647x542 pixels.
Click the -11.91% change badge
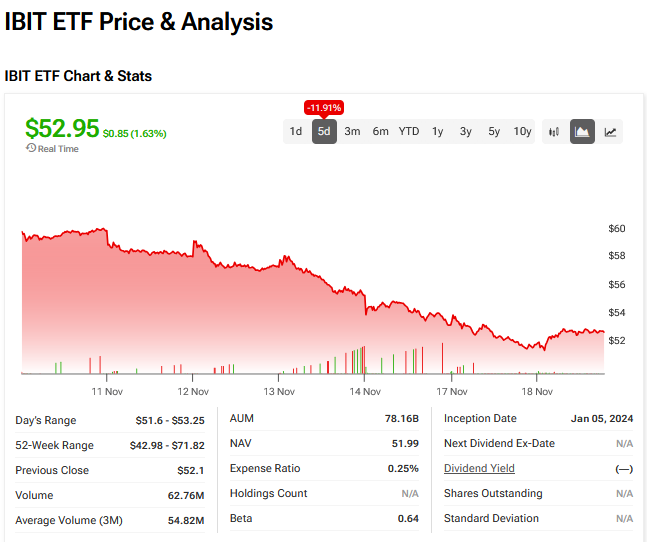pyautogui.click(x=324, y=107)
